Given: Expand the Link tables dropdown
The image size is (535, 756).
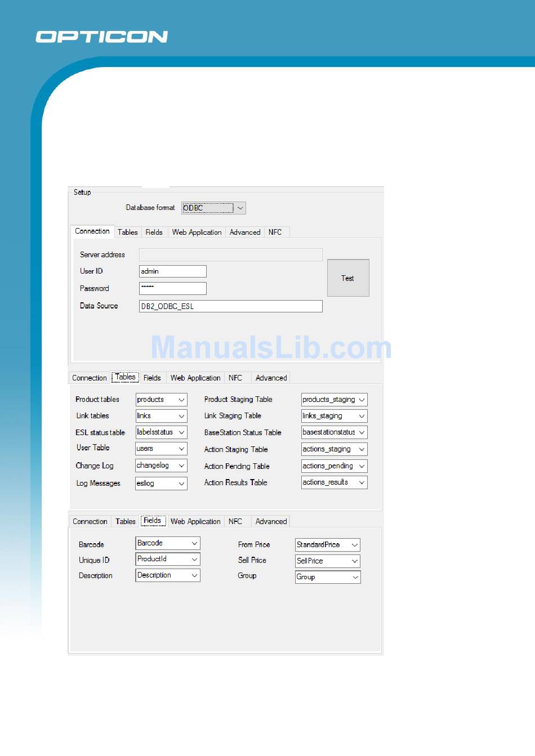Looking at the screenshot, I should pos(161,416).
